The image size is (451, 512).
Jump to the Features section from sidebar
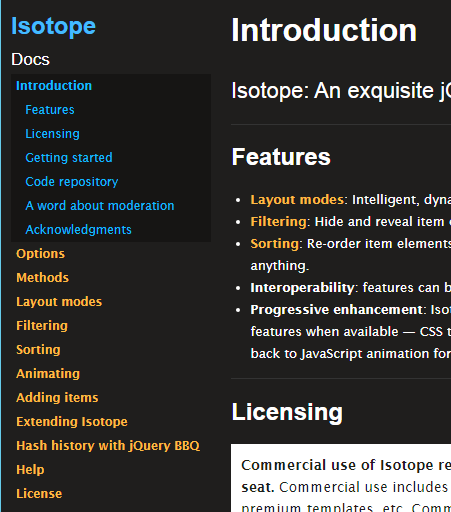pyautogui.click(x=50, y=110)
